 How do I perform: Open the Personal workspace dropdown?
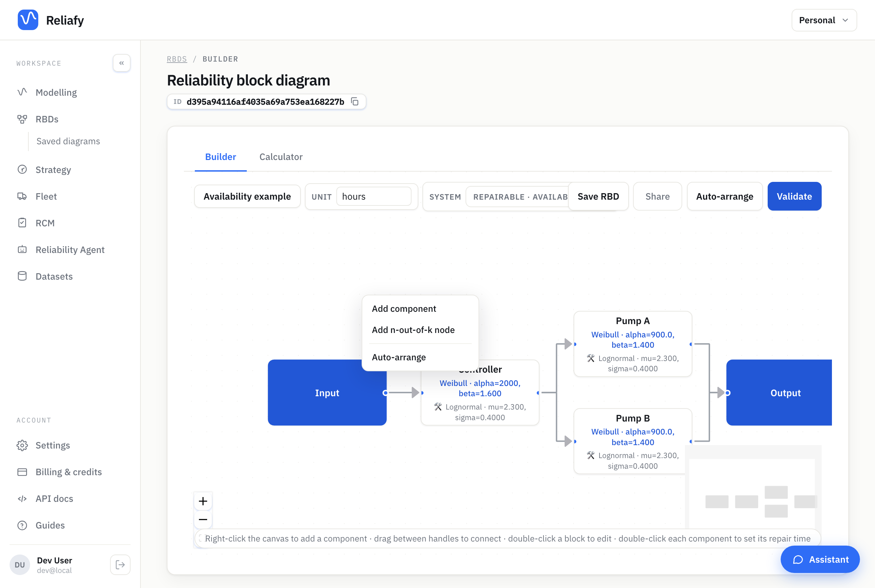pyautogui.click(x=824, y=20)
